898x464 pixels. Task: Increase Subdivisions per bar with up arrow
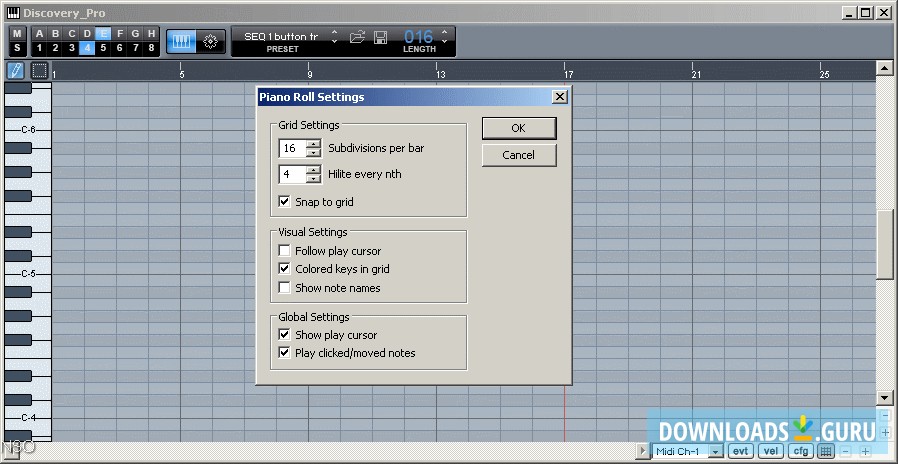pos(313,144)
